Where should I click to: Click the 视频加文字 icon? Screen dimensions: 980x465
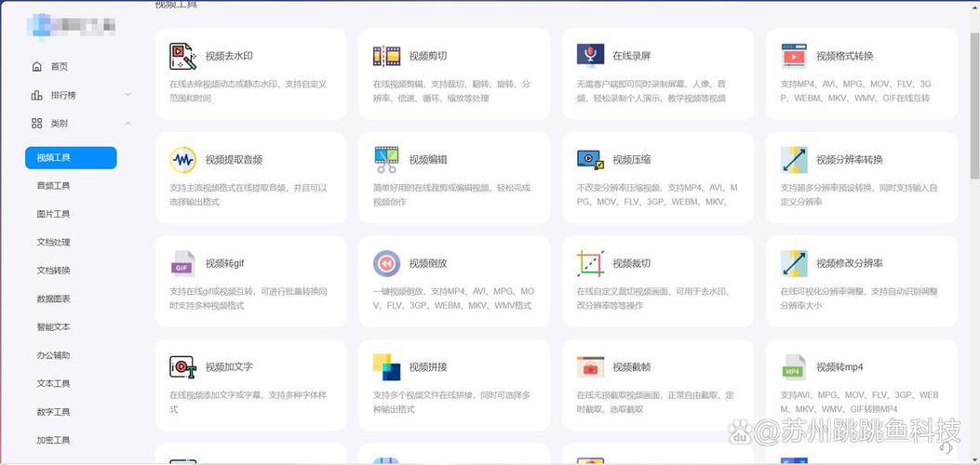point(182,367)
